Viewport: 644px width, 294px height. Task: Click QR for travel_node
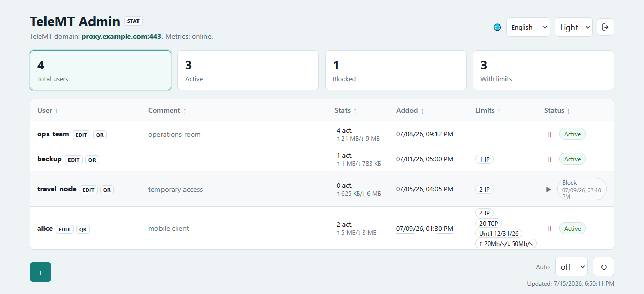[107, 190]
